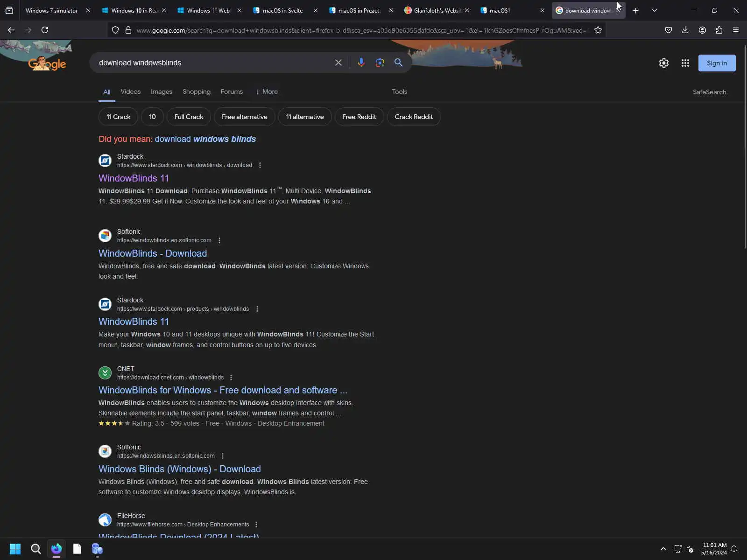Open the Google apps grid
The image size is (747, 560).
[685, 63]
